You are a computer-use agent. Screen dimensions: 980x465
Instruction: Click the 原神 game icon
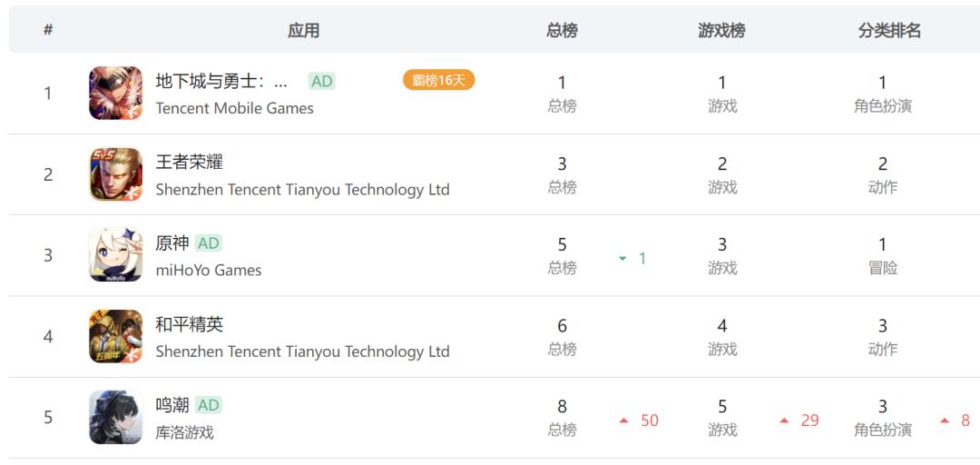point(115,255)
